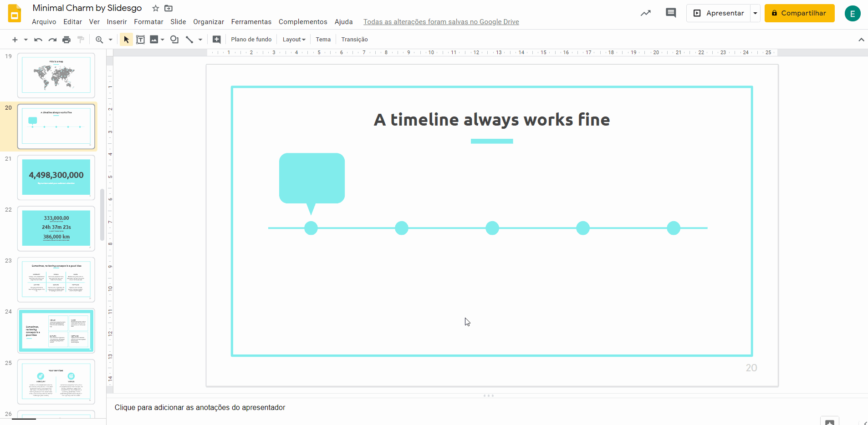
Task: Open the zoom level dropdown arrow
Action: click(110, 40)
